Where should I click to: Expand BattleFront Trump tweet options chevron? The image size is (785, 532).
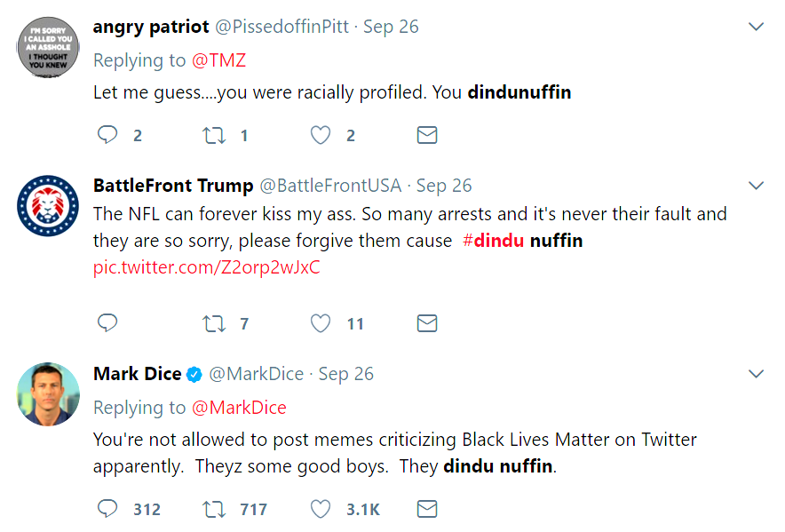click(756, 186)
